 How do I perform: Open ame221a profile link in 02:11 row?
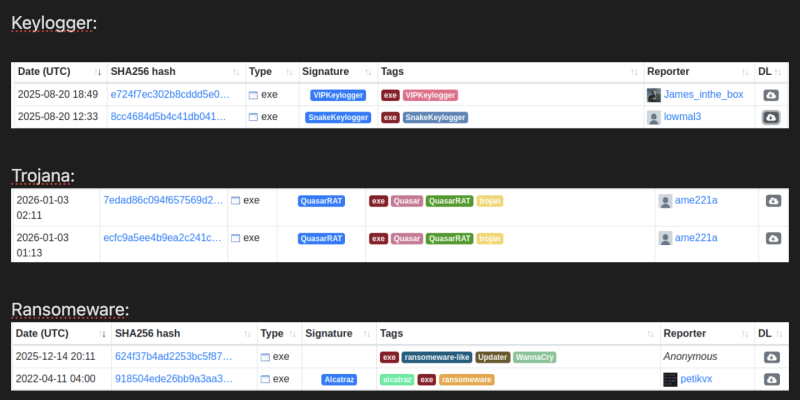point(696,201)
